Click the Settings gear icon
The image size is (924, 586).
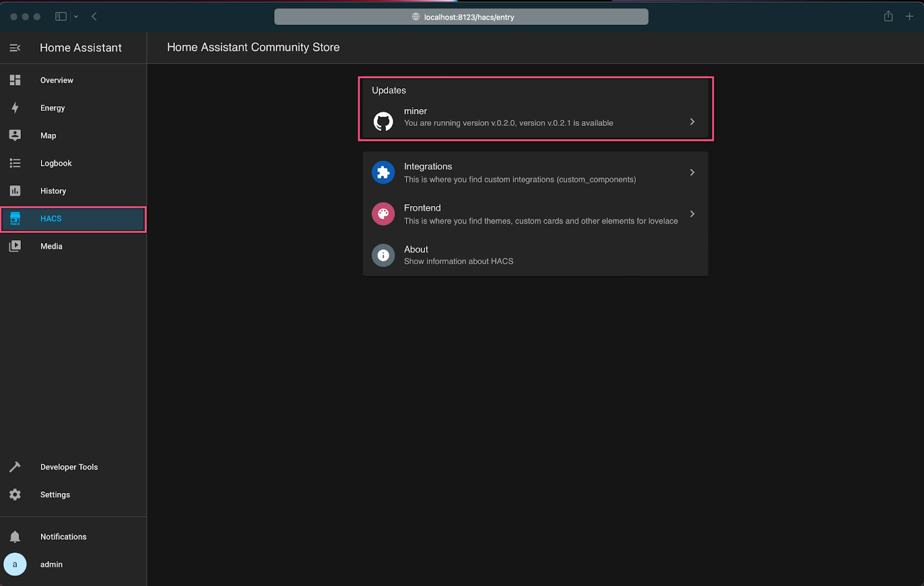(x=15, y=494)
